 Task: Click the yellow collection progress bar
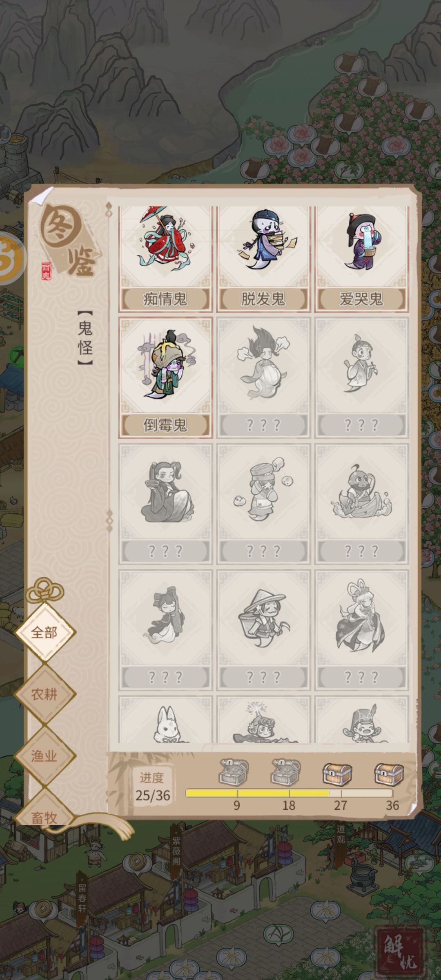[289, 793]
